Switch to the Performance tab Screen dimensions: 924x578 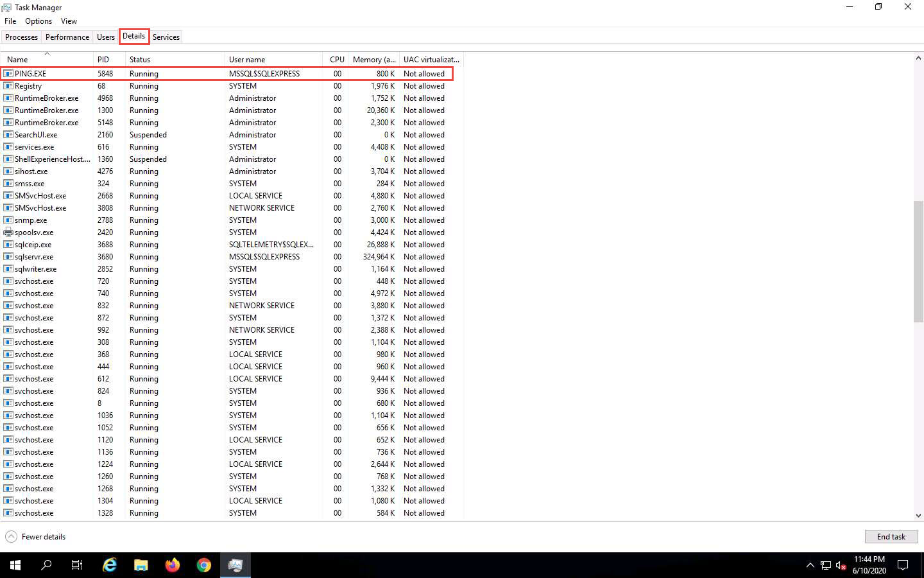tap(67, 37)
